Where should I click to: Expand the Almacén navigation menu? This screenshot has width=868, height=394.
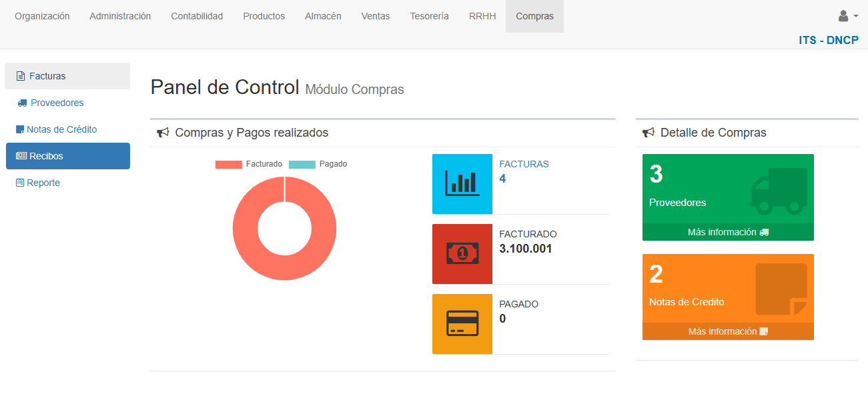(x=323, y=16)
